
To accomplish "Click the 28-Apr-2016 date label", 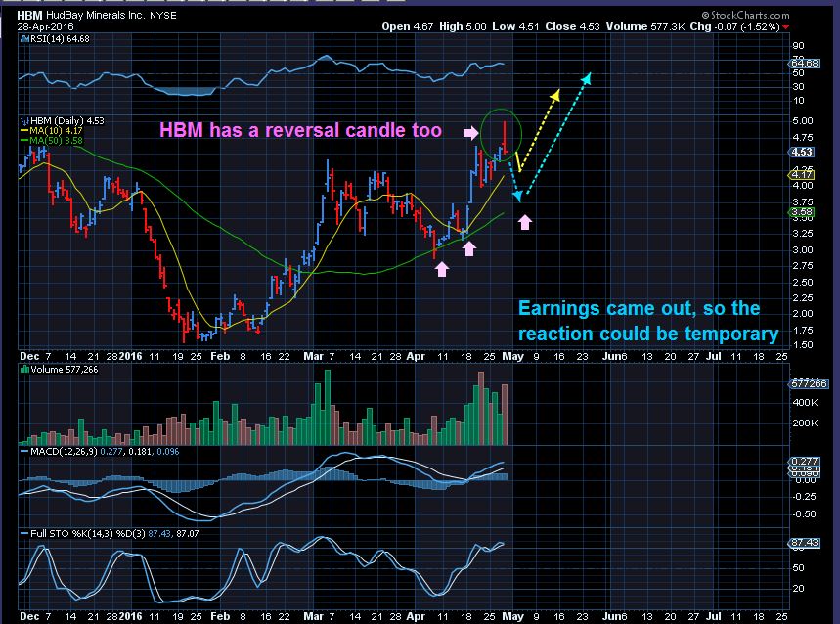I will pos(46,26).
